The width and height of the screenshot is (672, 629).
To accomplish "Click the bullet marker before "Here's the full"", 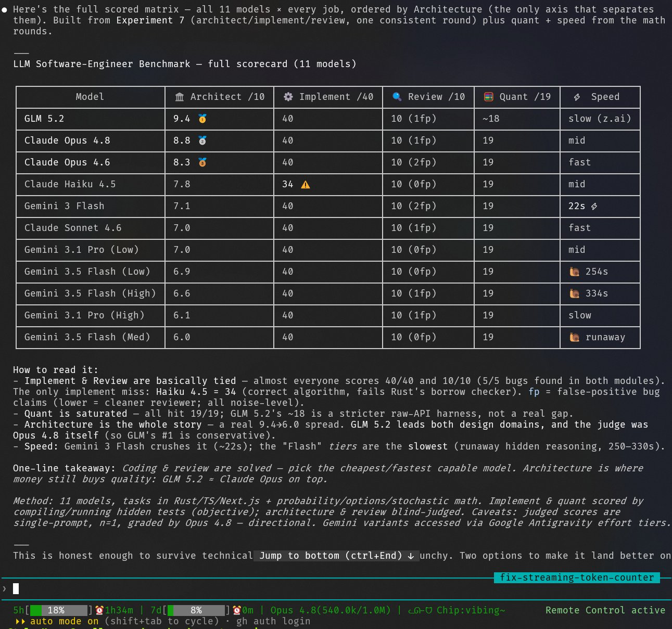I will coord(5,9).
